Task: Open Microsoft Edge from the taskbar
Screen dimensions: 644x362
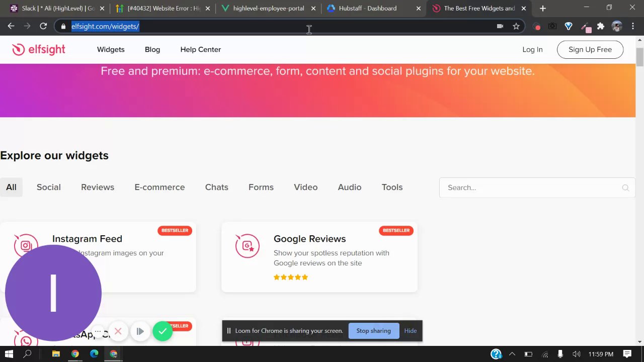Action: (94, 354)
